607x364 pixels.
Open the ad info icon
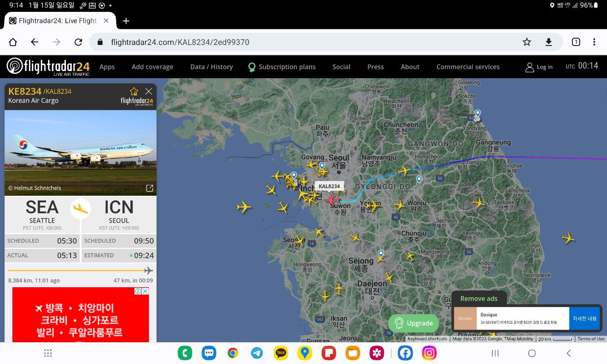(138, 291)
